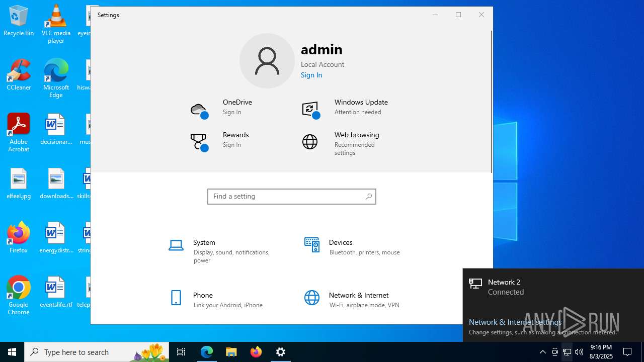Launch Firefox from the taskbar
The width and height of the screenshot is (644, 362).
pyautogui.click(x=256, y=352)
